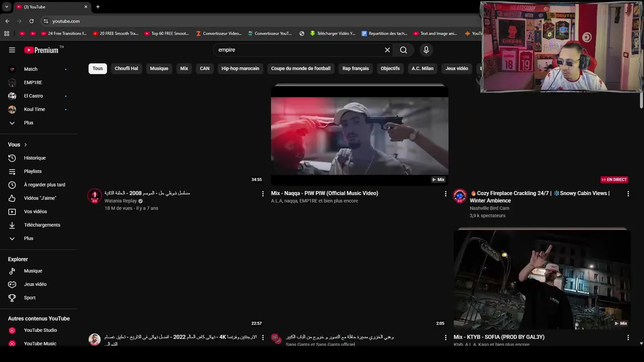Open Nashville Bird Cam channel avatar
Screen dimensions: 644x362
(x=460, y=196)
